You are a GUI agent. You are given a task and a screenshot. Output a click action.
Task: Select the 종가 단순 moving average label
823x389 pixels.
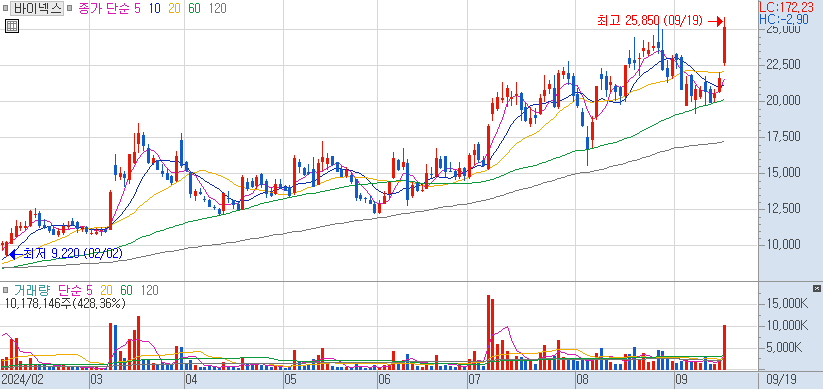click(104, 8)
